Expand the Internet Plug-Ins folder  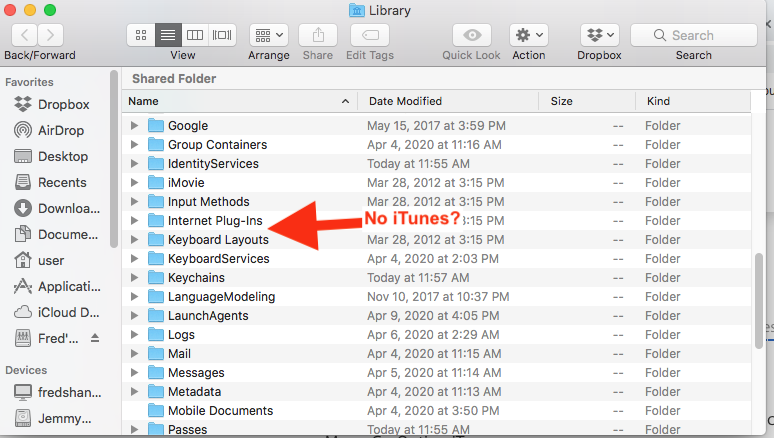(134, 221)
